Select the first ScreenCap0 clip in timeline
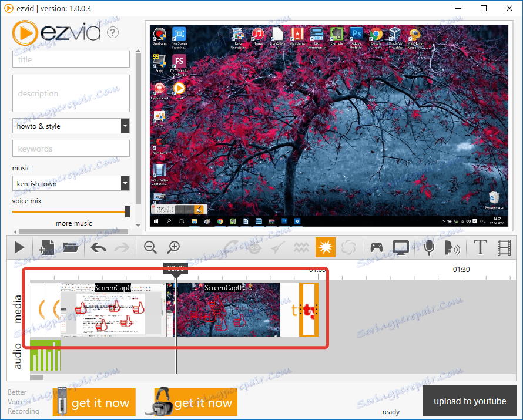 pyautogui.click(x=113, y=310)
